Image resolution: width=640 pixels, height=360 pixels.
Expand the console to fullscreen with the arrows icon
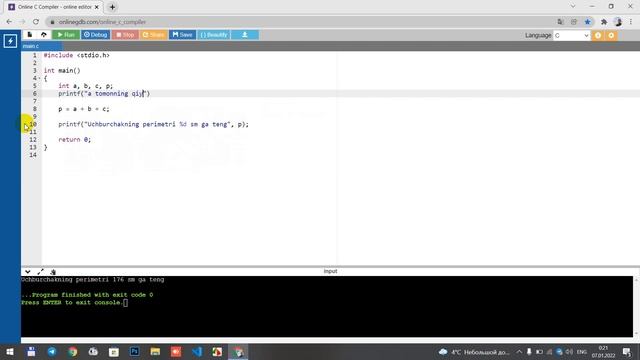[40, 271]
